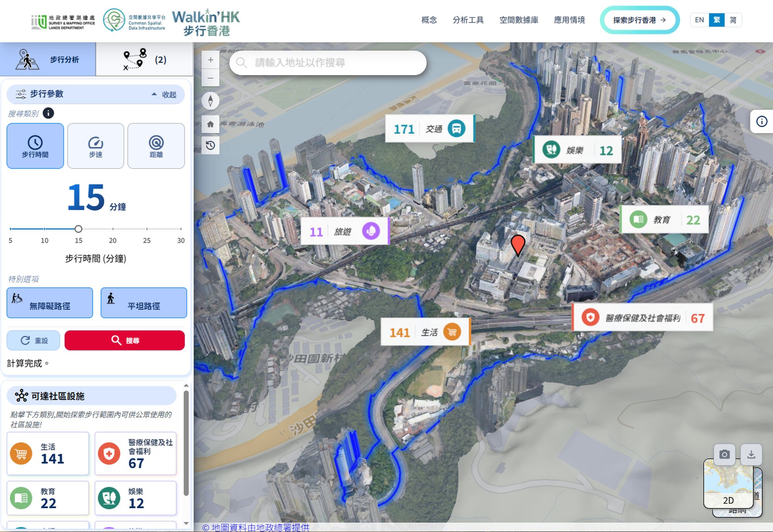
Task: Open the 娛樂 12 facility card
Action: [136, 498]
